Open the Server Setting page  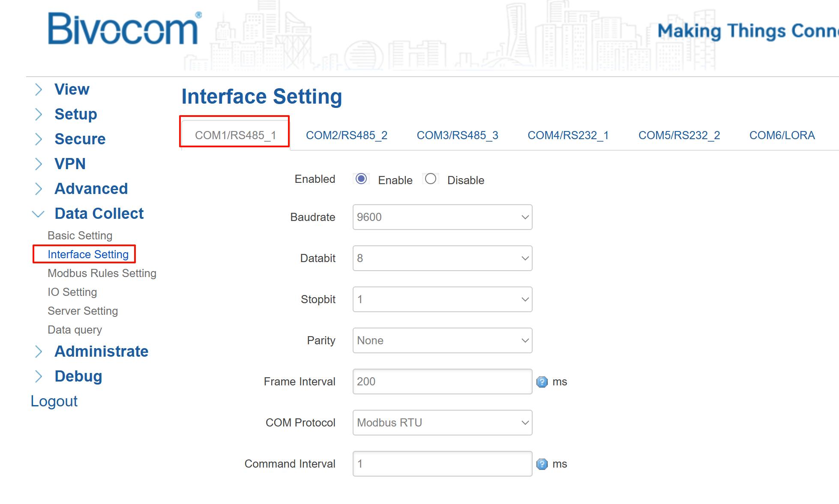[x=83, y=311]
